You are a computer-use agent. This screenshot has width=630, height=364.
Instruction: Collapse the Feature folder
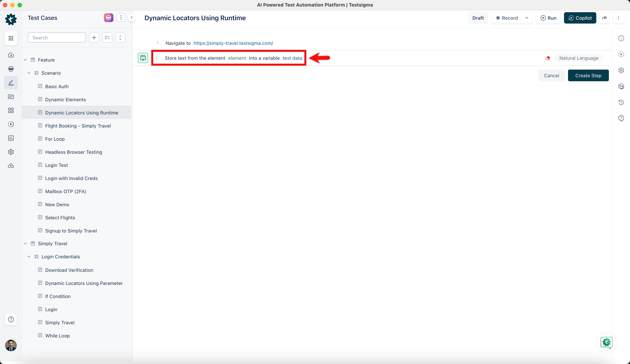pyautogui.click(x=25, y=60)
